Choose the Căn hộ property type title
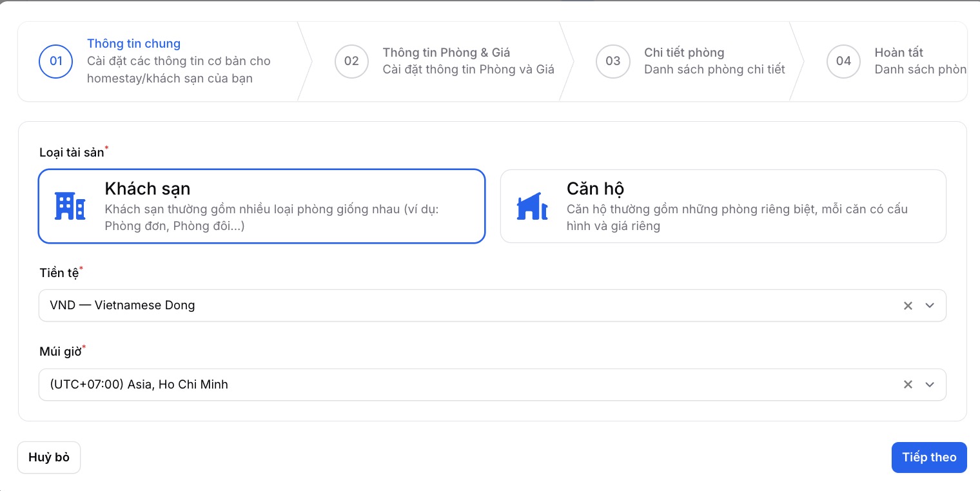The width and height of the screenshot is (980, 491). (x=595, y=189)
